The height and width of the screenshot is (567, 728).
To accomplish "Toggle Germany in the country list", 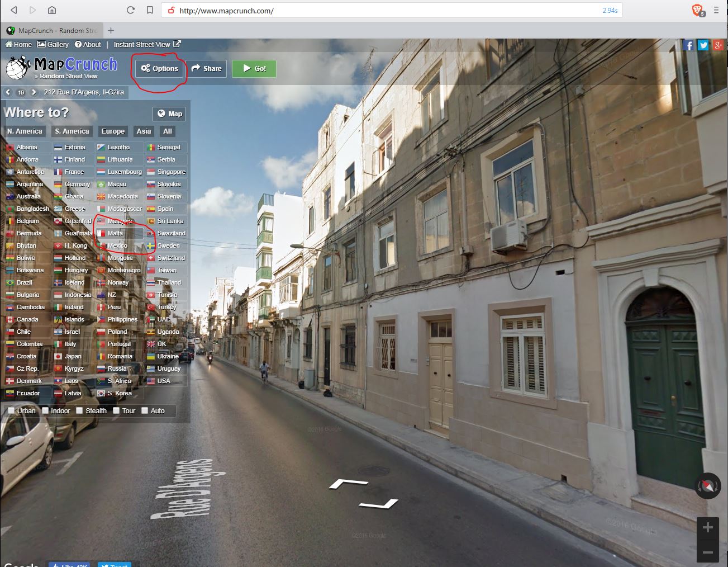I will [x=73, y=184].
